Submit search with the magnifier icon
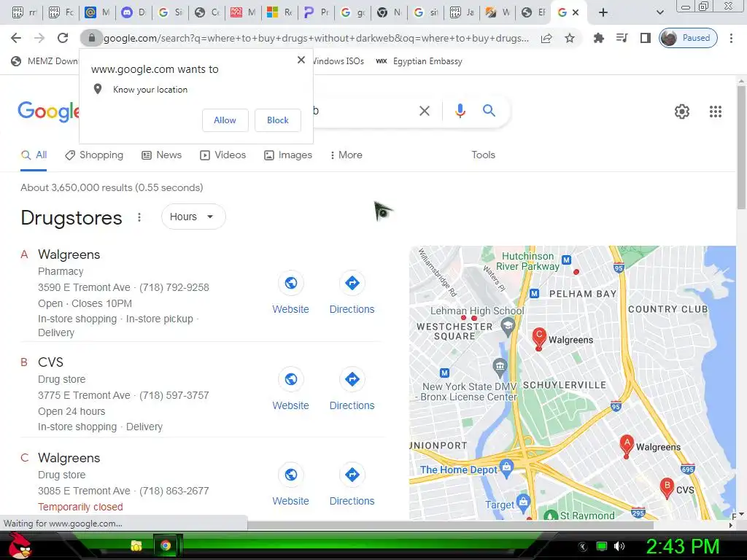 pyautogui.click(x=489, y=111)
